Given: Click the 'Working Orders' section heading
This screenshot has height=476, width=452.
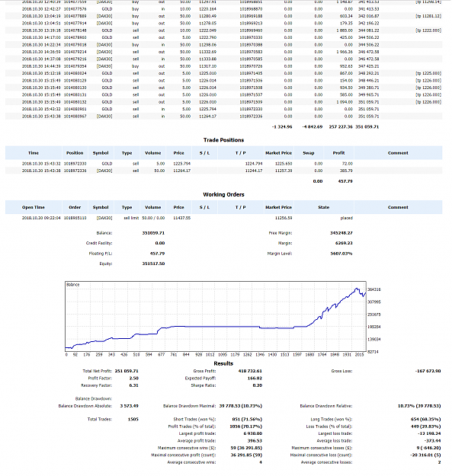Looking at the screenshot, I should tap(223, 195).
